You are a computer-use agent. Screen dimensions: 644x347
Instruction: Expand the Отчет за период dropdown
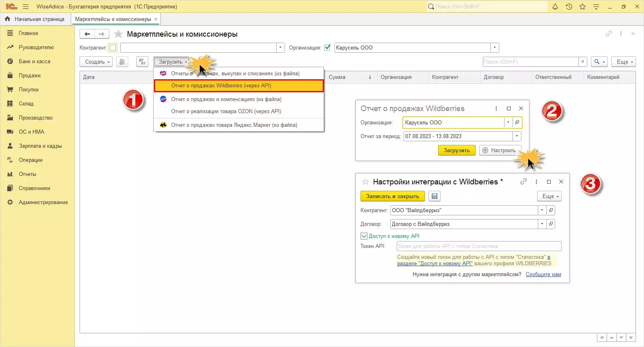point(517,136)
